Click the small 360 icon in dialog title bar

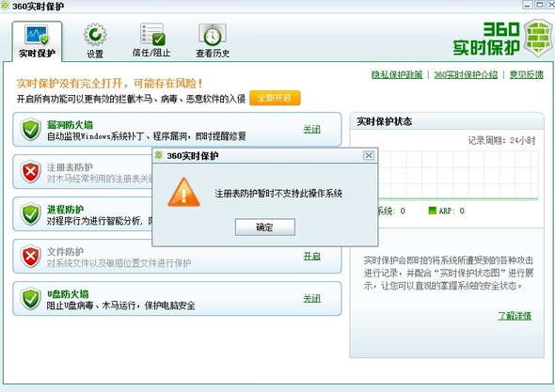pos(159,155)
